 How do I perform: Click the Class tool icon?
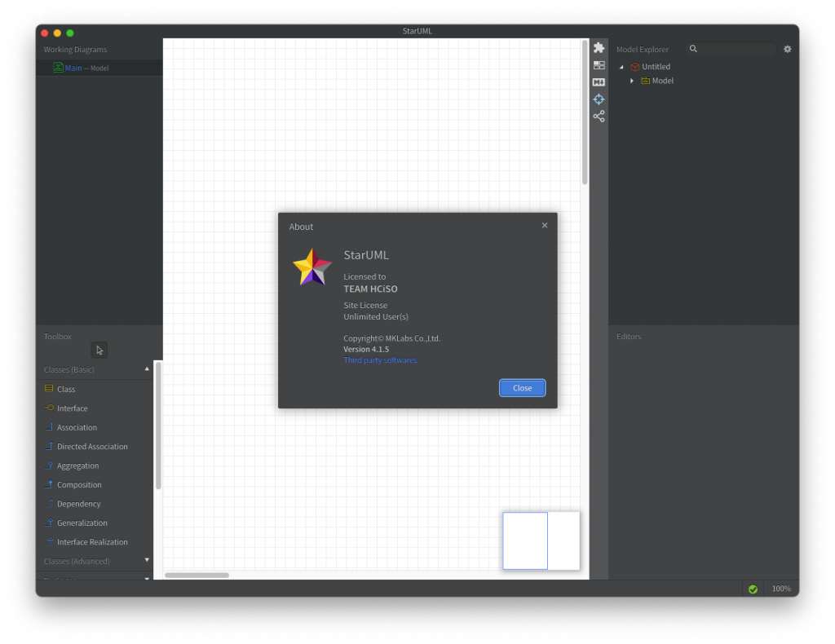[x=49, y=389]
